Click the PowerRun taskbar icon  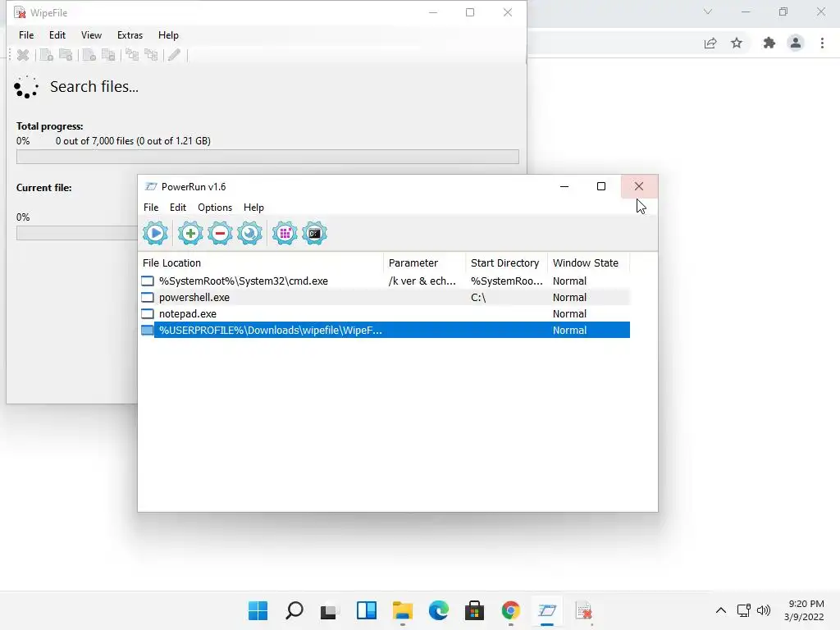(x=547, y=610)
